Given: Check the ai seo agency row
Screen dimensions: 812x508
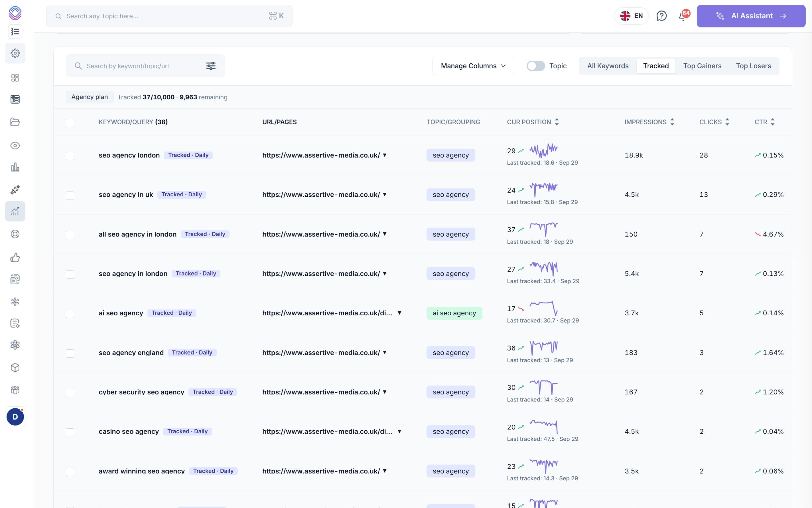Looking at the screenshot, I should coord(70,314).
